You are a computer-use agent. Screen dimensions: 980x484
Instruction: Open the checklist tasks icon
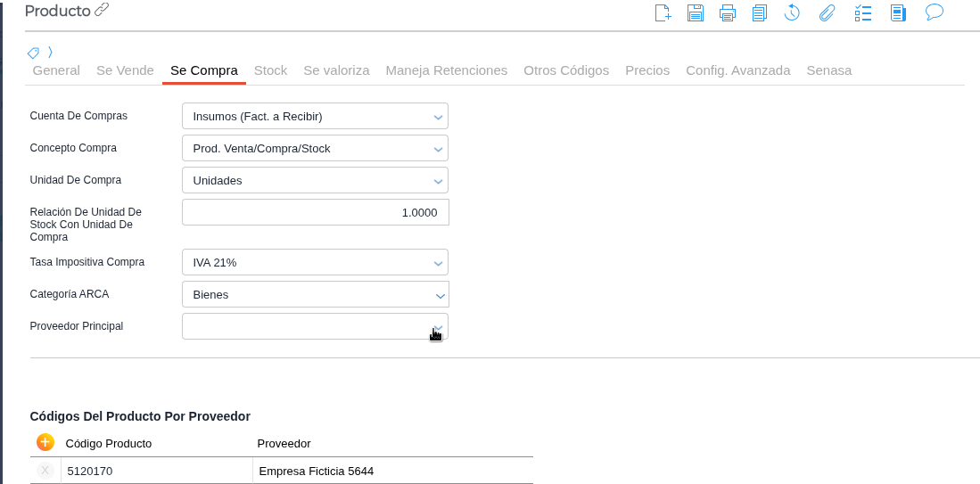pos(863,12)
